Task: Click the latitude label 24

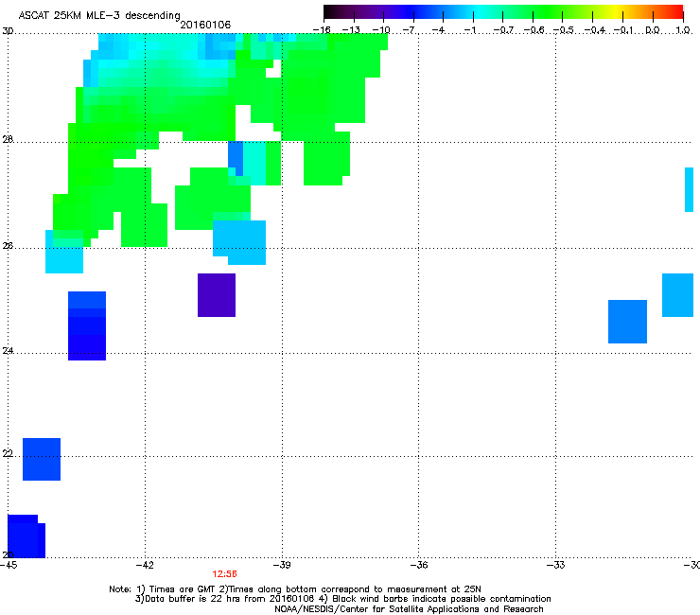Action: 8,351
